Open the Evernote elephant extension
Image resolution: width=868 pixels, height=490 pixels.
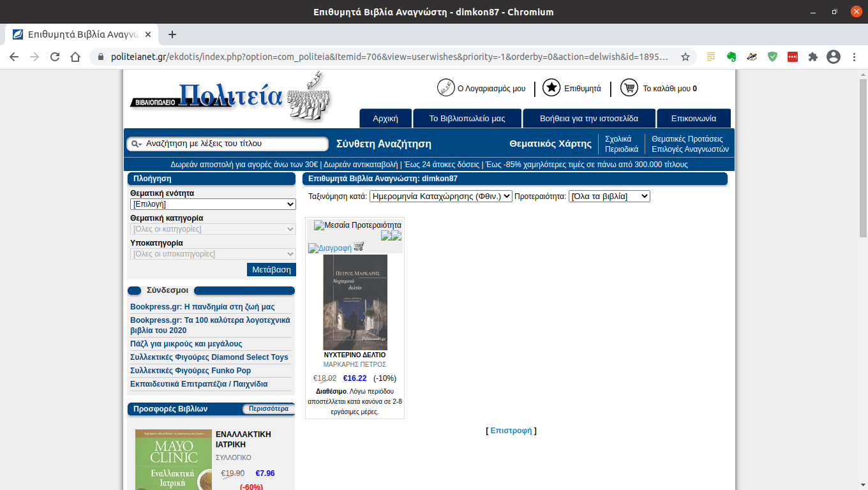pyautogui.click(x=731, y=57)
